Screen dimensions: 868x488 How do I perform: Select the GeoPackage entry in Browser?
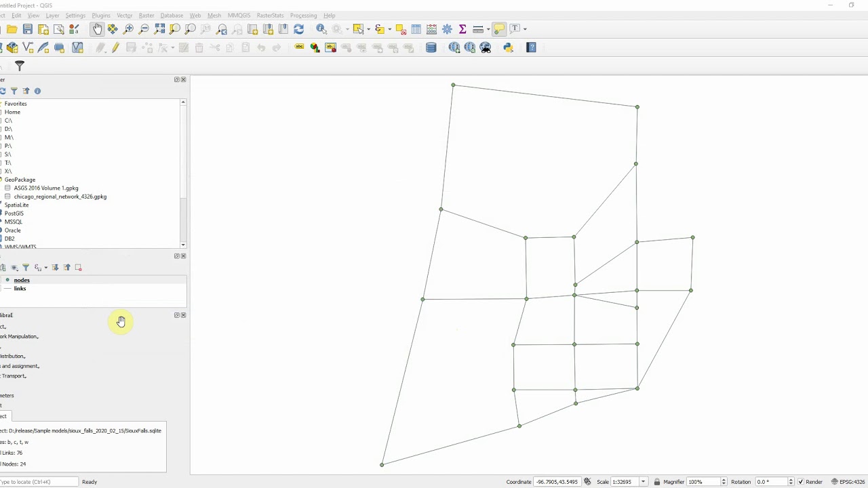pos(20,180)
